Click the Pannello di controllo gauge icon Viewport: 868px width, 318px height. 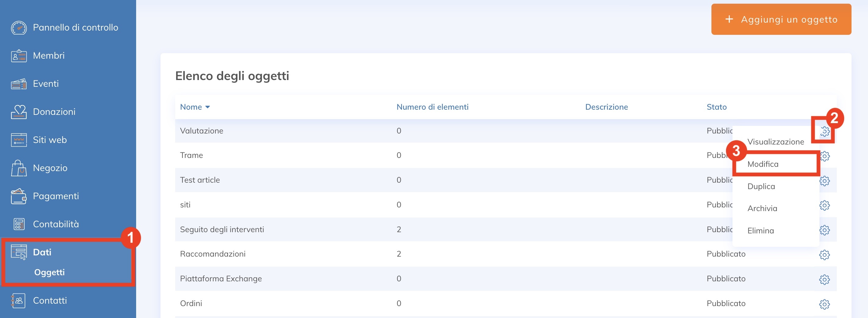[19, 28]
